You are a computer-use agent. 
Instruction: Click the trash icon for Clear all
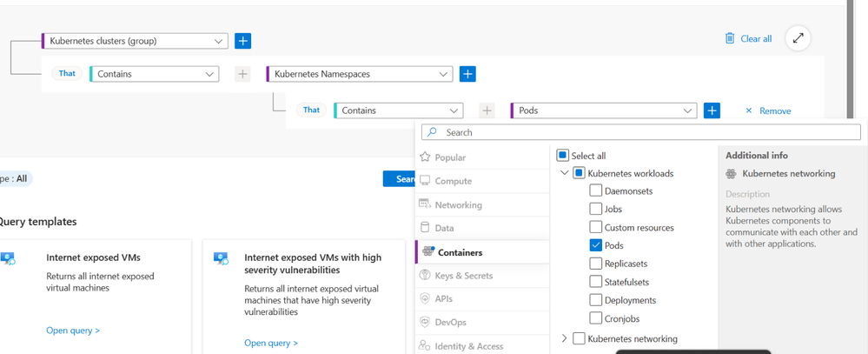pyautogui.click(x=730, y=38)
